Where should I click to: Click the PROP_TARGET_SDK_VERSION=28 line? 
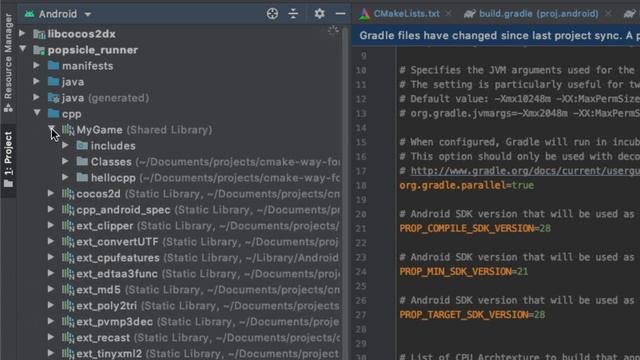[472, 315]
